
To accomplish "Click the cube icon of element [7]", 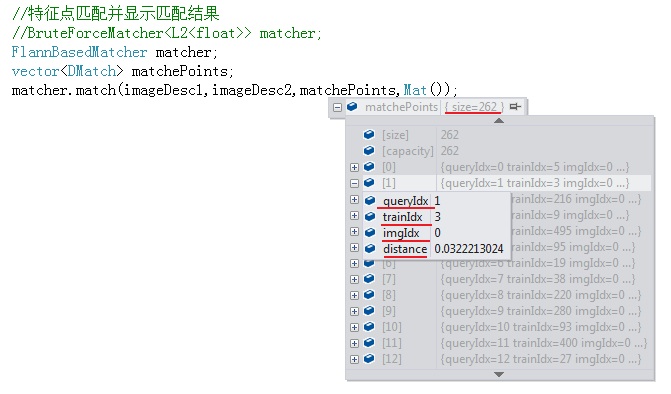I will (369, 278).
